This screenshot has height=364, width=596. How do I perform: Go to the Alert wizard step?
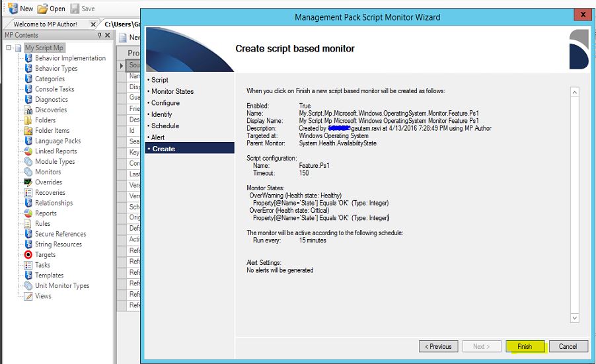pyautogui.click(x=157, y=137)
